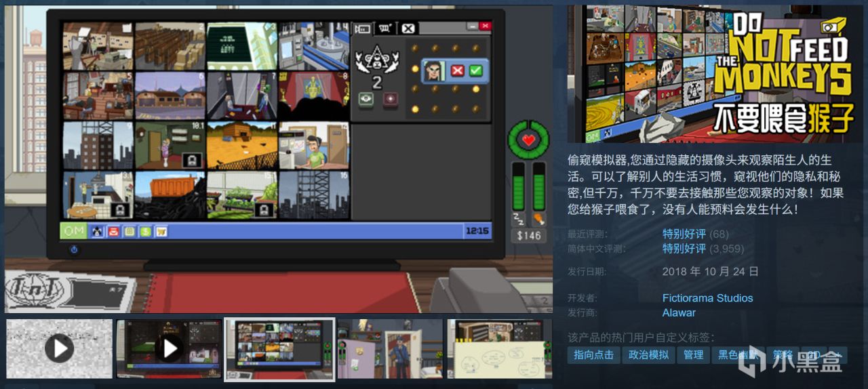Open recent reviews 特别好评 (68) link
Image resolution: width=868 pixels, height=389 pixels.
pos(695,234)
